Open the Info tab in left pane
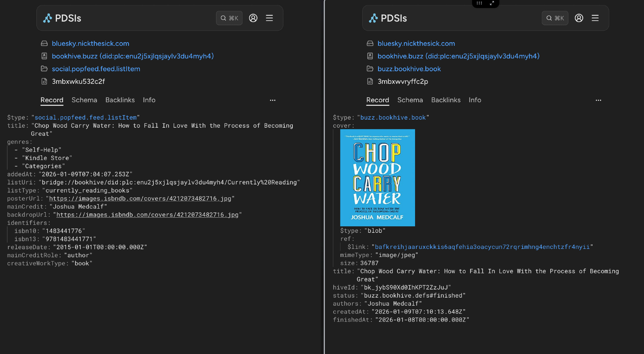 tap(149, 100)
